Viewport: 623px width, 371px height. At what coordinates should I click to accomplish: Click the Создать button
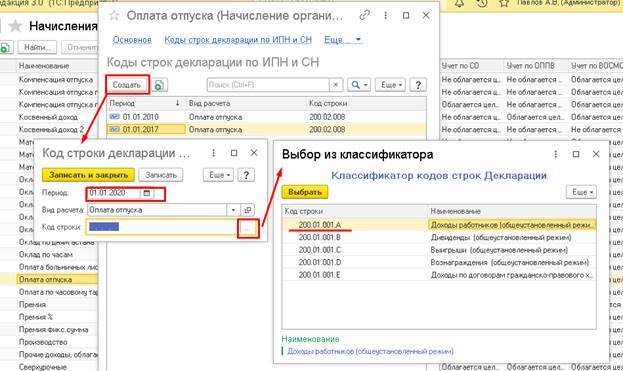pyautogui.click(x=127, y=85)
